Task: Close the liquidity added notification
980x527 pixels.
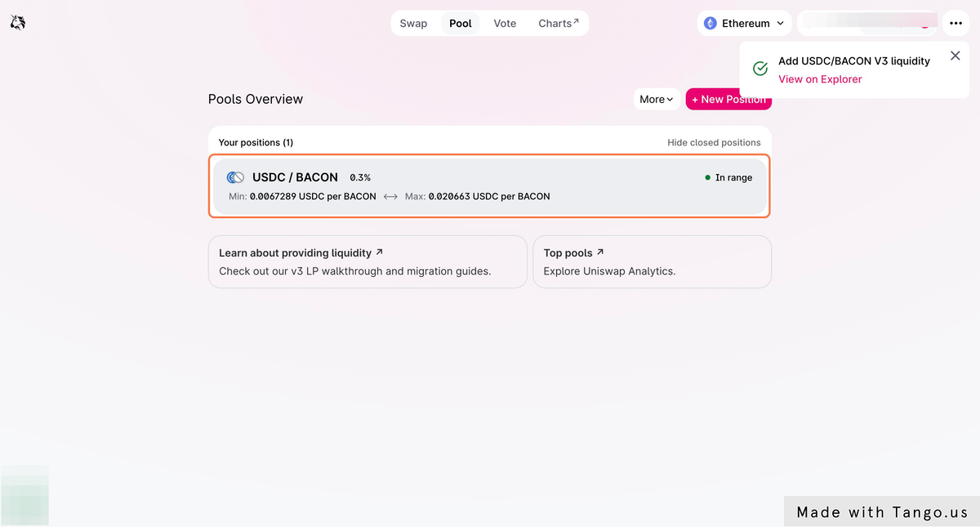Action: [955, 56]
